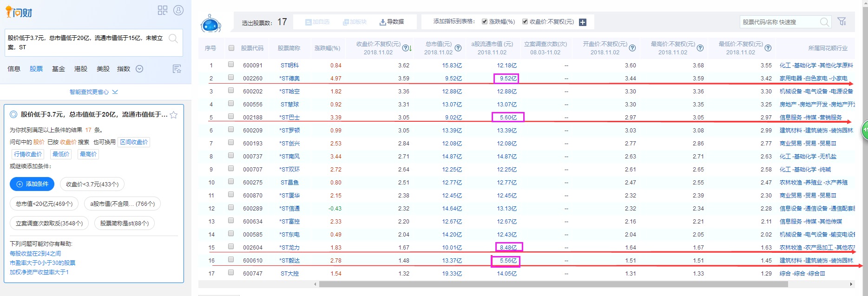The width and height of the screenshot is (868, 296).
Task: Click the 股票简称是st(88个) chip
Action: tap(125, 223)
